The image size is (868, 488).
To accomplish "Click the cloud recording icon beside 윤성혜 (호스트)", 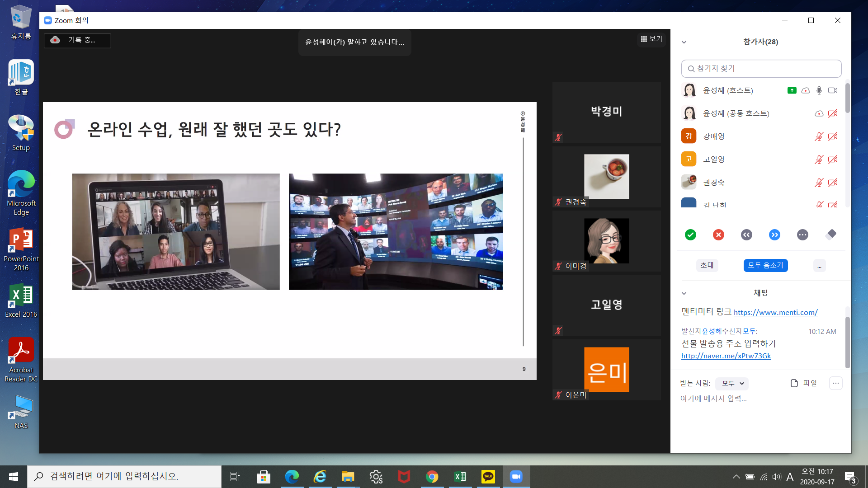I will pos(806,90).
